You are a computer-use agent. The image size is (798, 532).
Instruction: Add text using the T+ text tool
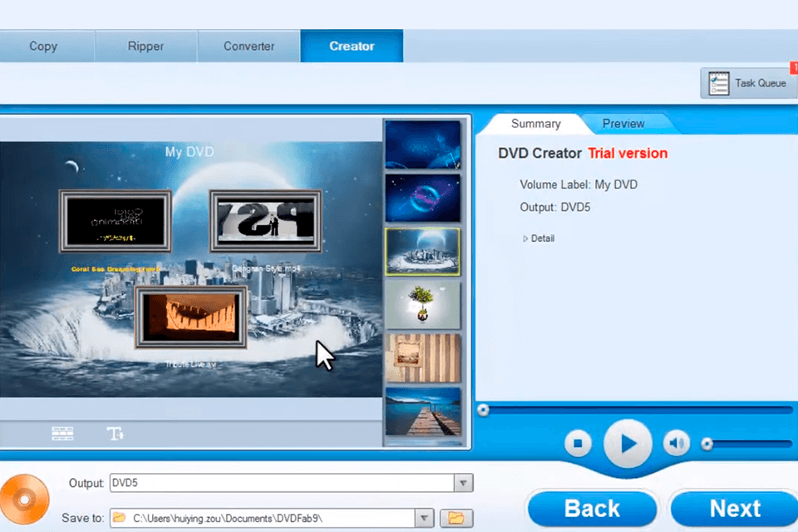116,433
